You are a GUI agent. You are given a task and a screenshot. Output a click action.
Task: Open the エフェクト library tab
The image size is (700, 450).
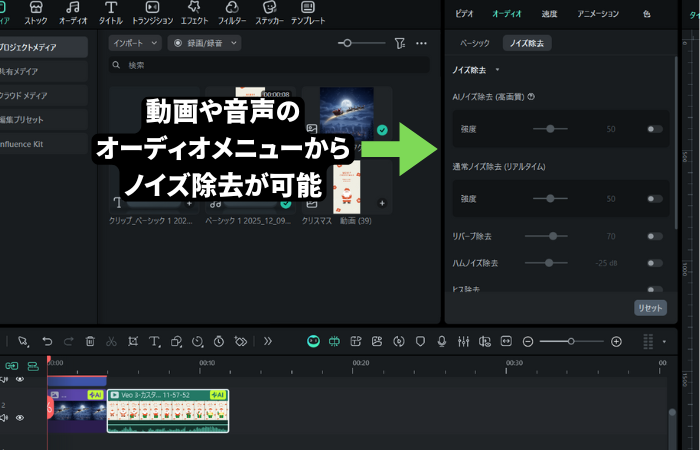click(x=194, y=12)
